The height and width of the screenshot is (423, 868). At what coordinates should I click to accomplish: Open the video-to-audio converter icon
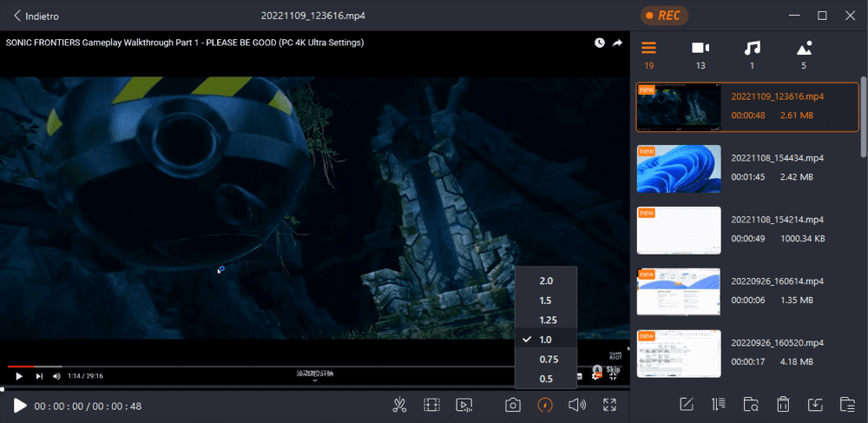[464, 406]
